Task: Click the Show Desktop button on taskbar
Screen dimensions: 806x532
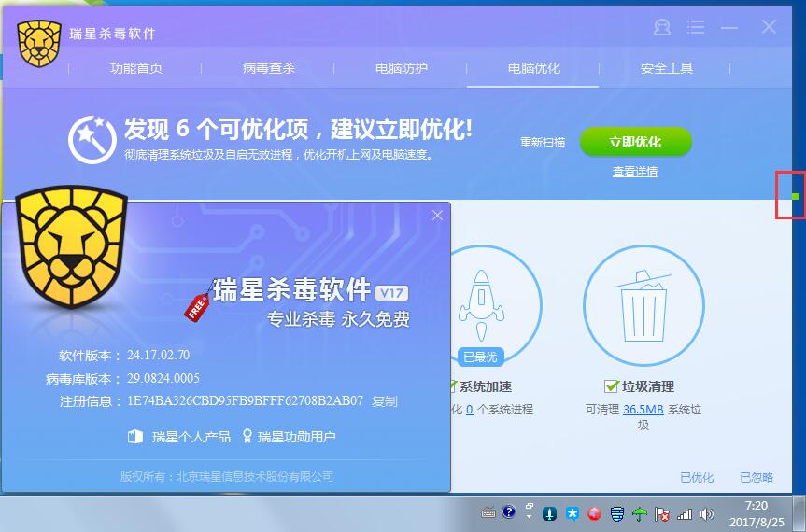Action: [x=799, y=513]
